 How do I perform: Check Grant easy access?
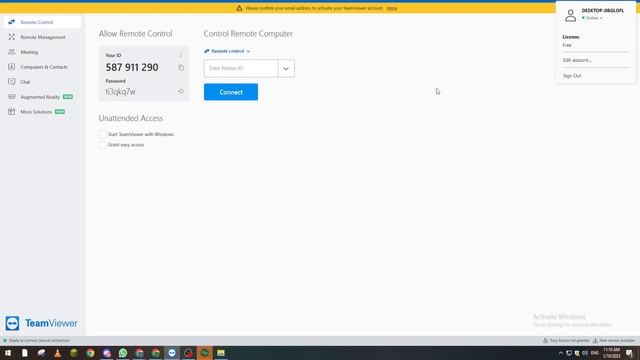[x=102, y=145]
